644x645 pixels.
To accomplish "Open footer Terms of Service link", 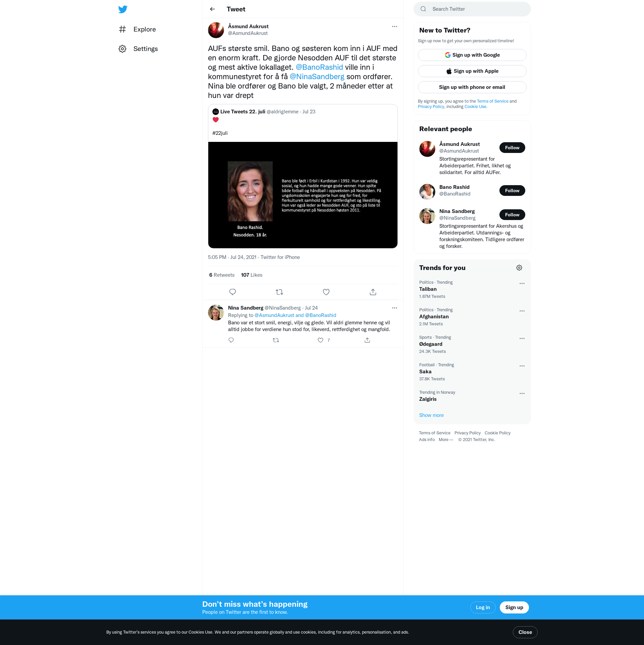I will pyautogui.click(x=434, y=433).
